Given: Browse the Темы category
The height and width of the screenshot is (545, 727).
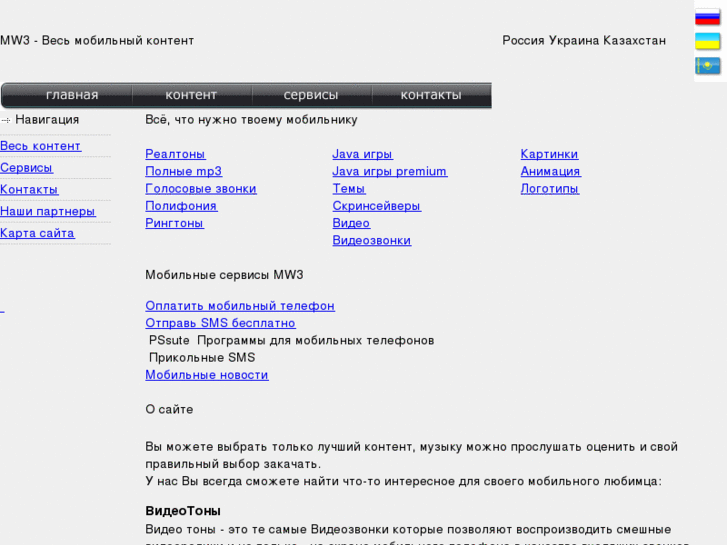Looking at the screenshot, I should [x=349, y=189].
